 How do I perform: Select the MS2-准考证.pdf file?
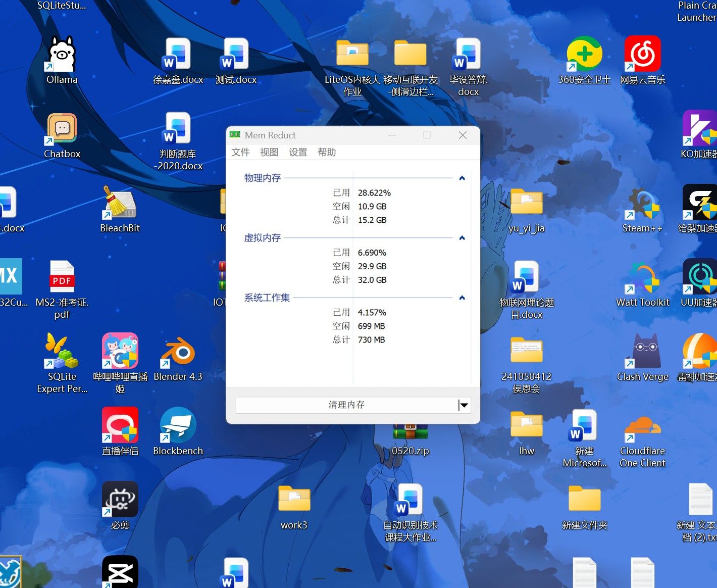tap(62, 289)
